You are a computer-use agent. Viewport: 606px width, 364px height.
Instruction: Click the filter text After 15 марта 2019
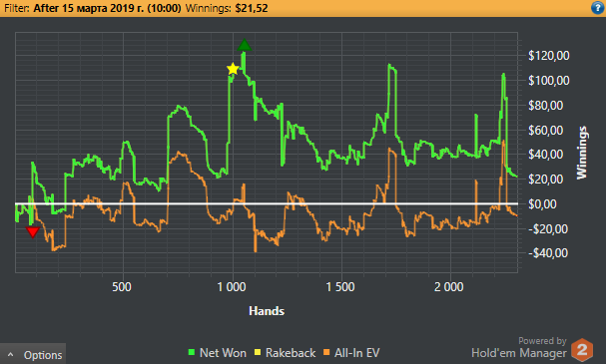(x=107, y=8)
